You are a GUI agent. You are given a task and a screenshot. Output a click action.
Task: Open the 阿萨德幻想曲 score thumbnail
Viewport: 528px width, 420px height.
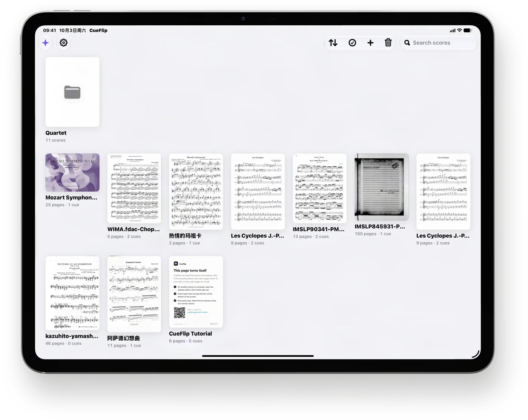pyautogui.click(x=134, y=294)
